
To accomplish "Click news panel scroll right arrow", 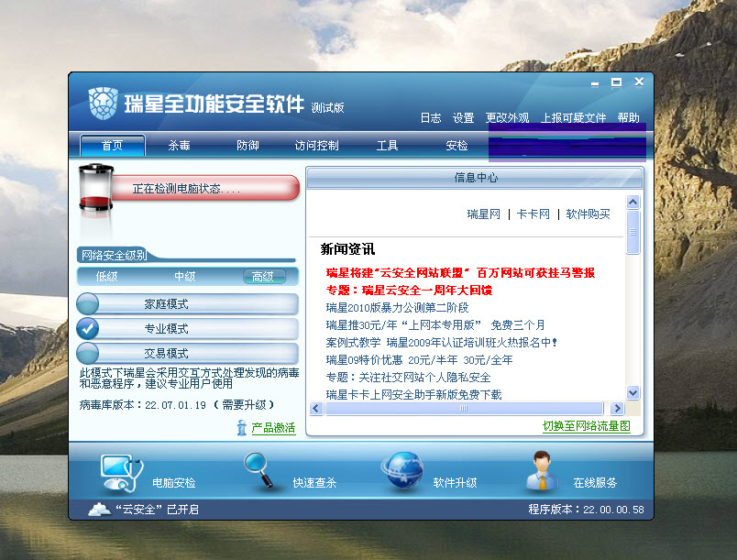I will 617,409.
